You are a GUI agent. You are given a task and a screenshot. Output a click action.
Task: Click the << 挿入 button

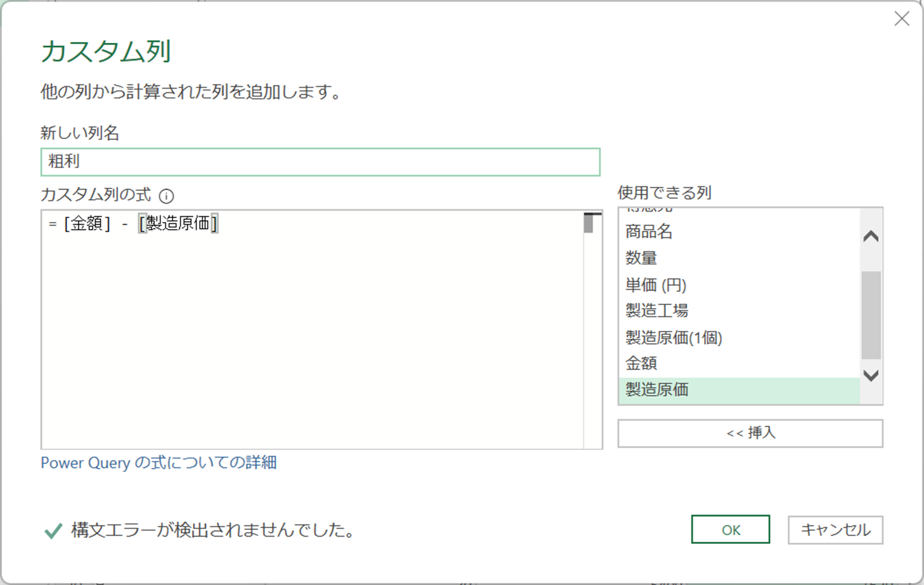tap(750, 433)
